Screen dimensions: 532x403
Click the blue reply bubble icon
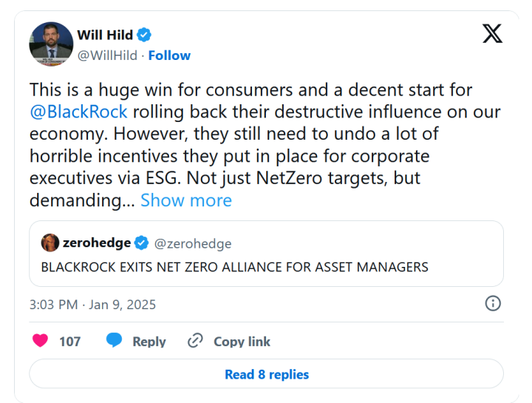pos(114,341)
